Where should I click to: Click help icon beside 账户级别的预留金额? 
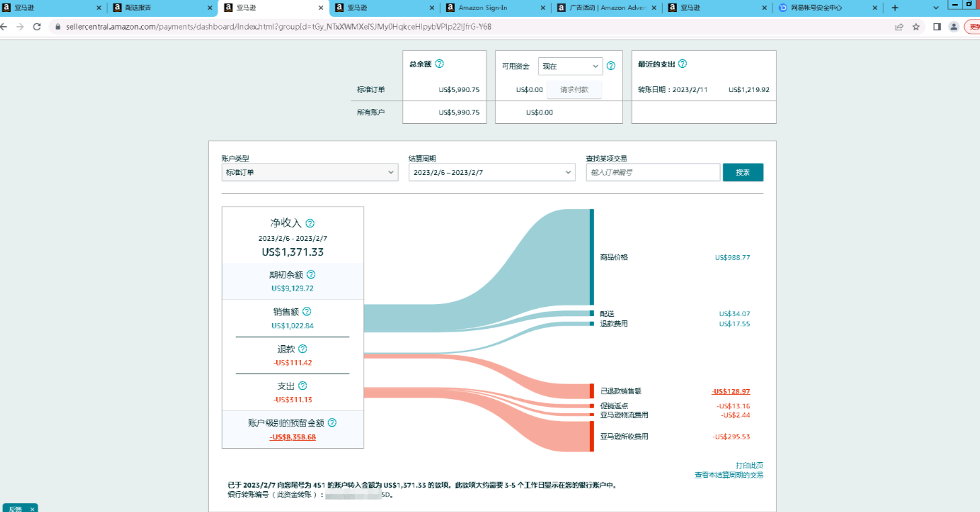click(332, 423)
